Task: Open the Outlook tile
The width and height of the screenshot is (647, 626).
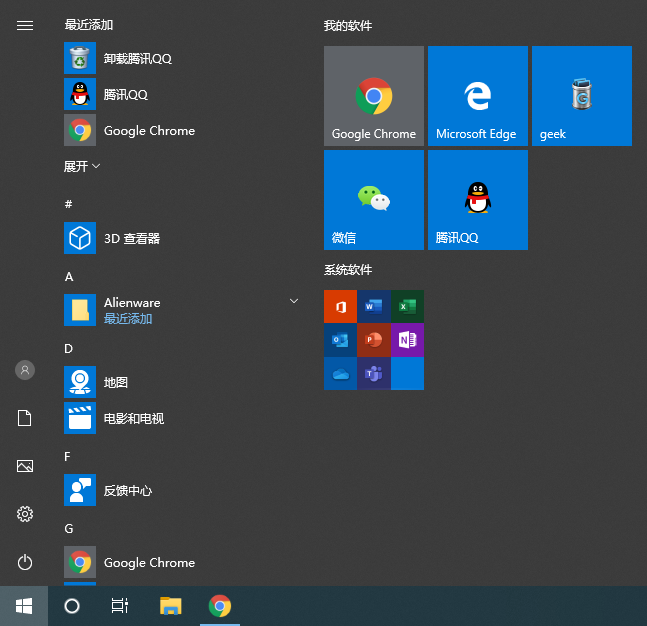Action: [340, 340]
